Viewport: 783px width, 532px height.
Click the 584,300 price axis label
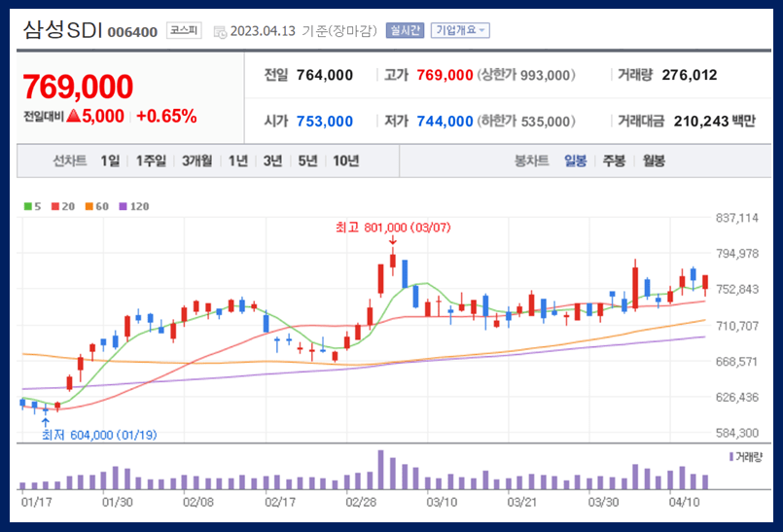737,433
